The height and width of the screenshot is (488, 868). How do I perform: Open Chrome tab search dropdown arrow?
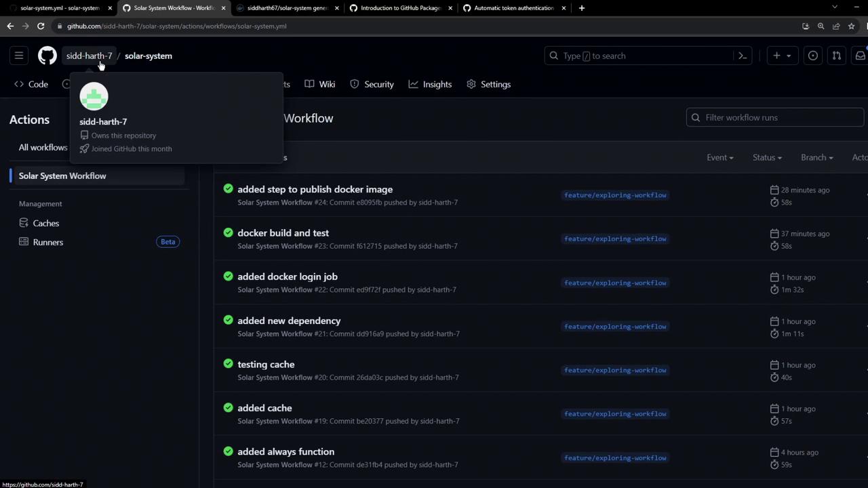click(x=835, y=7)
